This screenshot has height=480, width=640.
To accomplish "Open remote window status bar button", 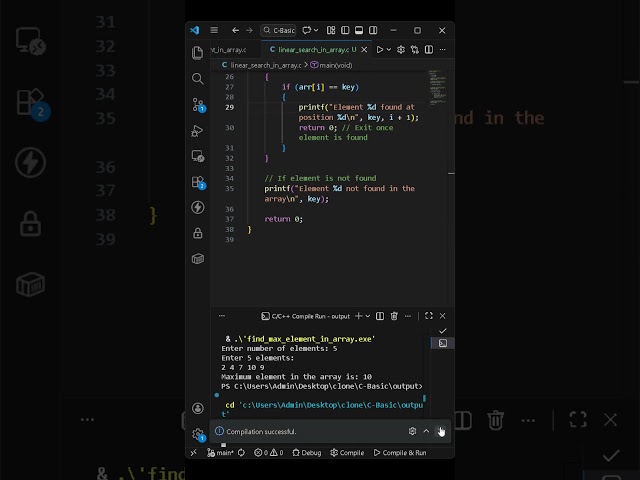I will click(x=193, y=453).
